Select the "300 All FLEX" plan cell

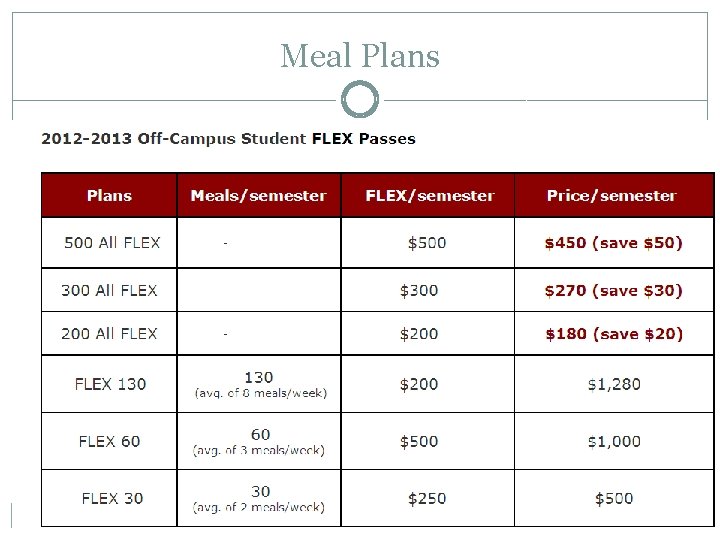tap(109, 290)
